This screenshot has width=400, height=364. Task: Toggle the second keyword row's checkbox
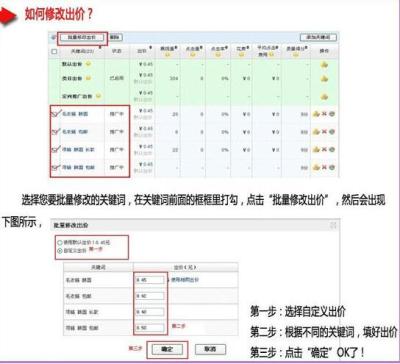click(x=55, y=132)
